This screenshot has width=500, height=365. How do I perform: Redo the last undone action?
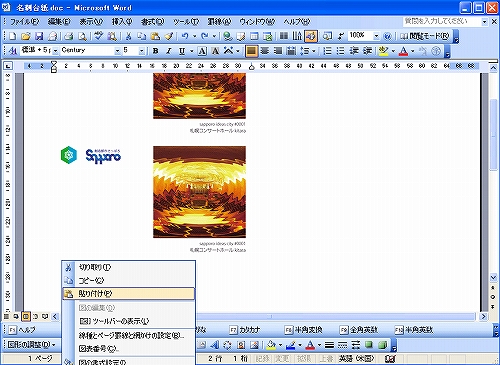205,36
